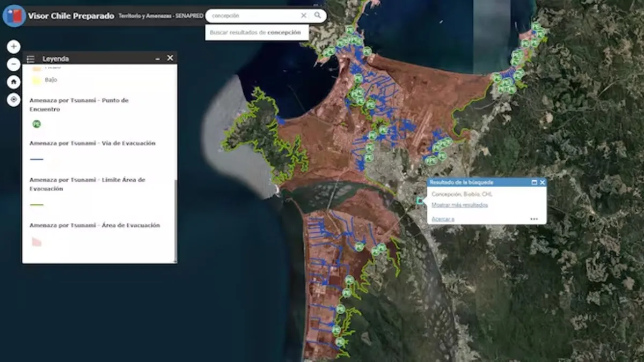Expand Buscar resultados de concepción suggestion
Viewport: 644px width, 362px height.
tap(257, 32)
